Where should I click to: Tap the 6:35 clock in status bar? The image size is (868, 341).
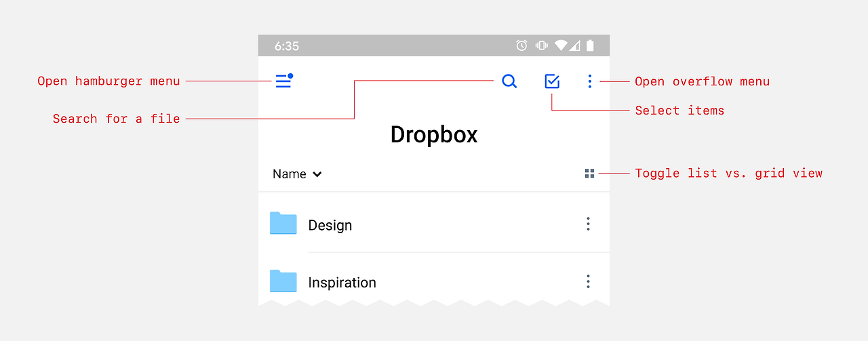(287, 46)
